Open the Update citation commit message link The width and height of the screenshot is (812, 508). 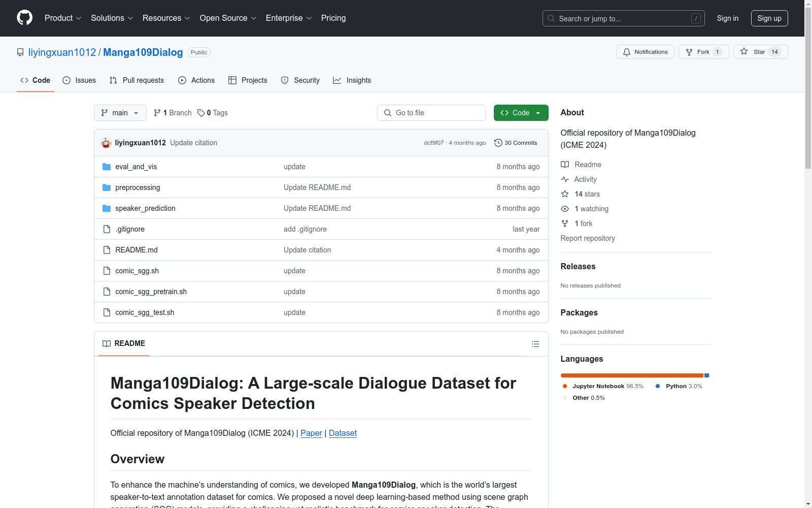[193, 143]
